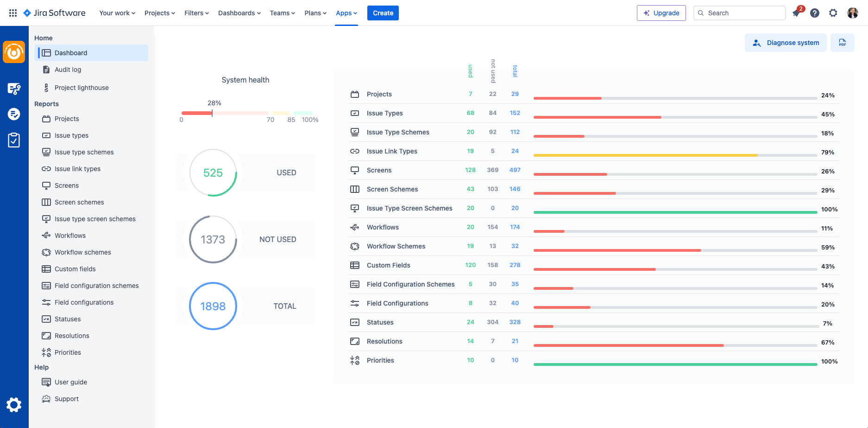
Task: Click the Workflows row icon in table
Action: click(355, 227)
